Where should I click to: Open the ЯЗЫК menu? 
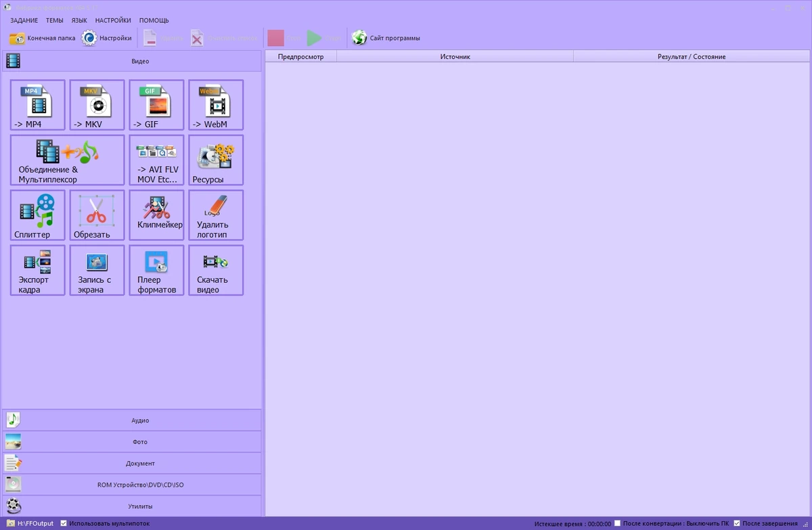[80, 20]
